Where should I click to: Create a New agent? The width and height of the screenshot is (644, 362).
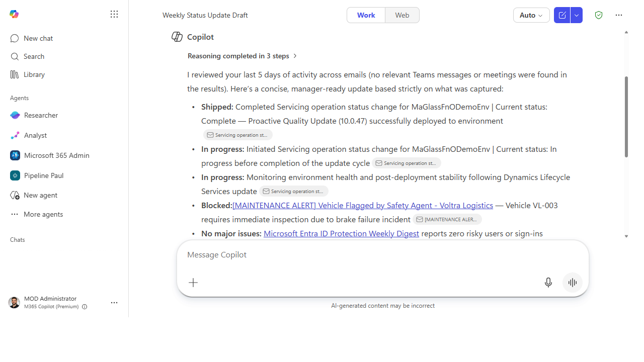[x=40, y=195]
